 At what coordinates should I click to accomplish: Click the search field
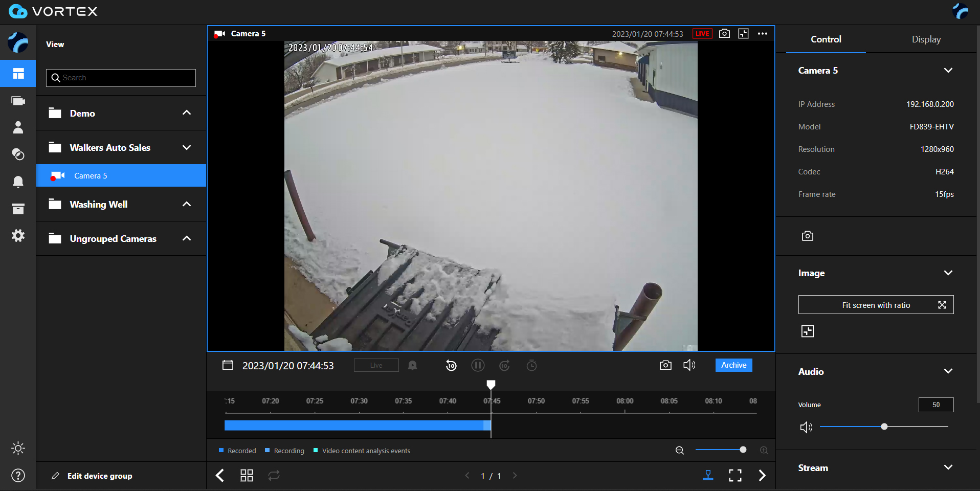tap(121, 78)
